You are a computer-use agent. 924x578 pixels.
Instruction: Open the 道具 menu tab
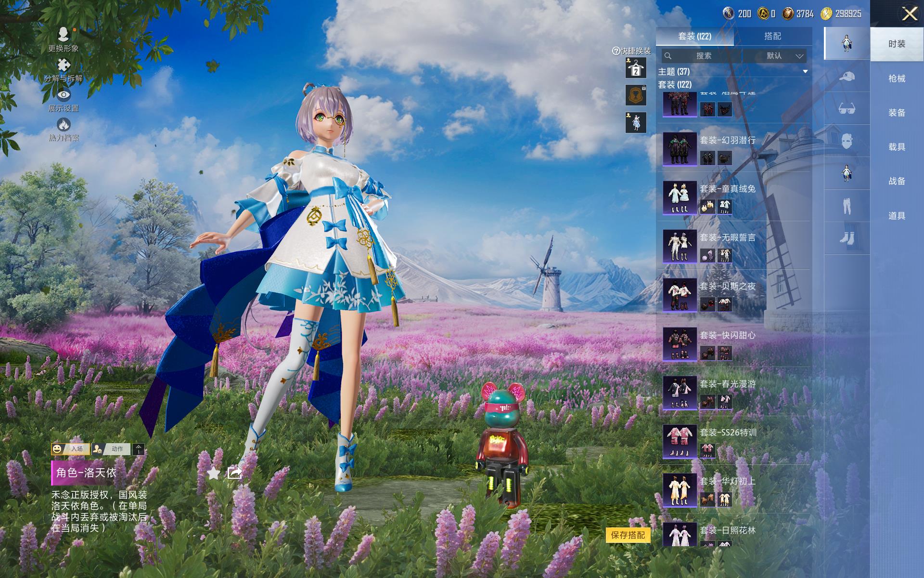point(897,216)
